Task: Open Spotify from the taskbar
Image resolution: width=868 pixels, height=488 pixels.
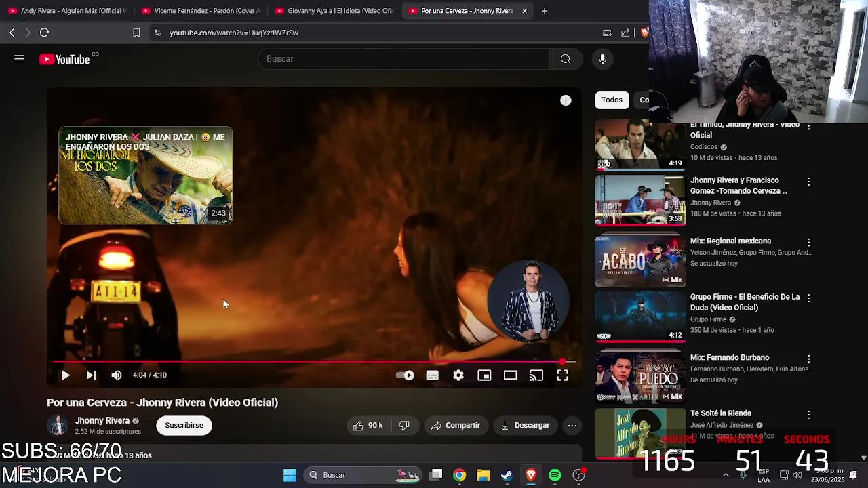Action: [x=555, y=475]
